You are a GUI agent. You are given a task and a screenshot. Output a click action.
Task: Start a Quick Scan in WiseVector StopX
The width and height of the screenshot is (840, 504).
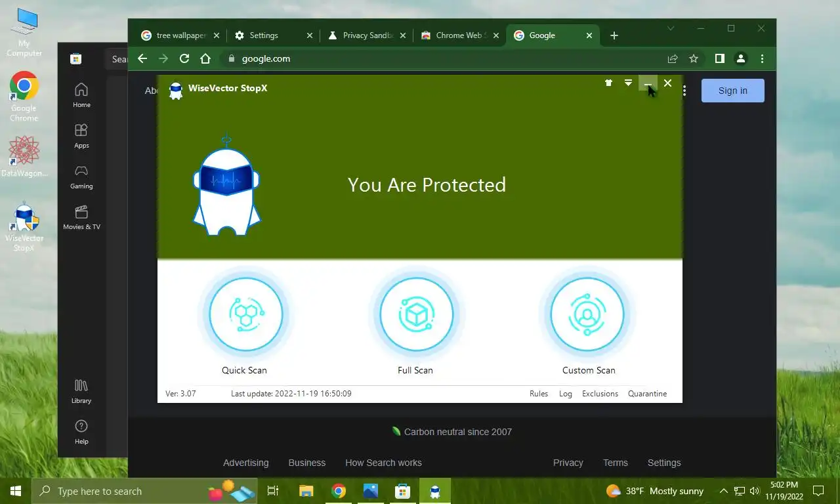click(x=245, y=314)
